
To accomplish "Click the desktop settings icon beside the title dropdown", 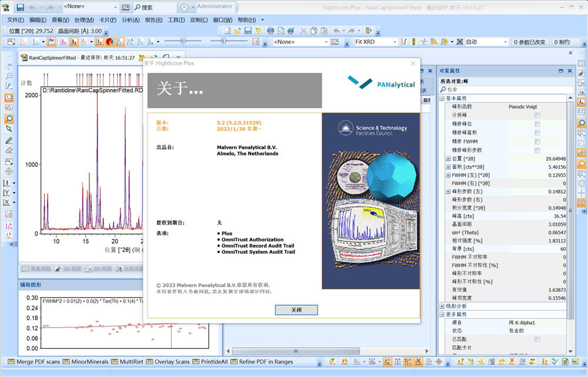I will coord(126,7).
